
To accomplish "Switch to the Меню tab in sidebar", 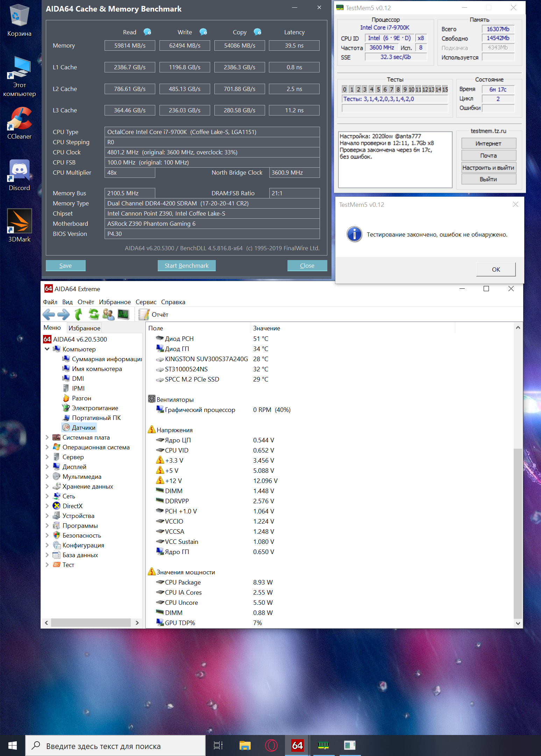I will point(52,328).
